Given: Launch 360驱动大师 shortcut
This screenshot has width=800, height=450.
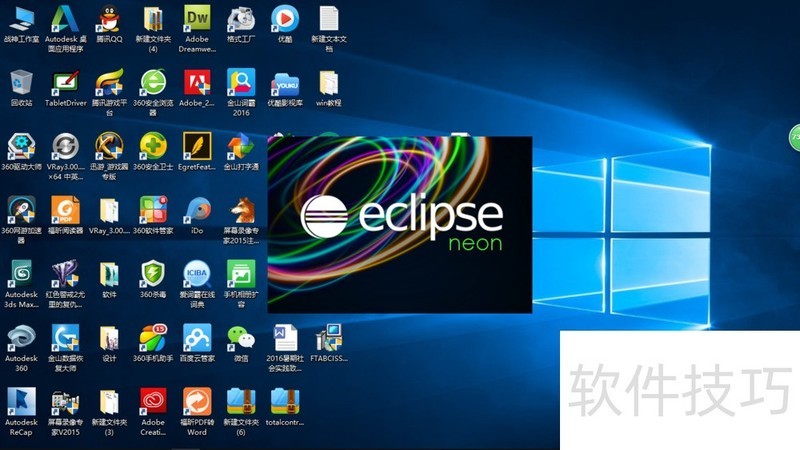Looking at the screenshot, I should pos(21,147).
